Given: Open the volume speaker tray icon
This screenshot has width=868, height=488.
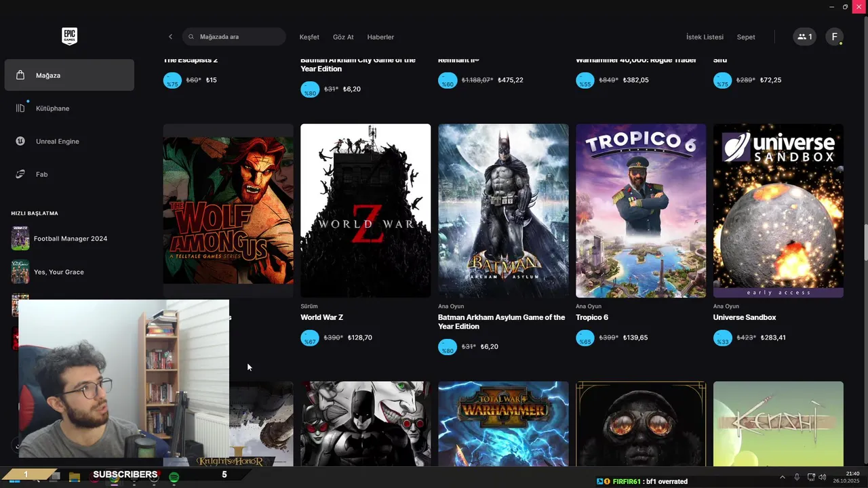Looking at the screenshot, I should coord(822,477).
